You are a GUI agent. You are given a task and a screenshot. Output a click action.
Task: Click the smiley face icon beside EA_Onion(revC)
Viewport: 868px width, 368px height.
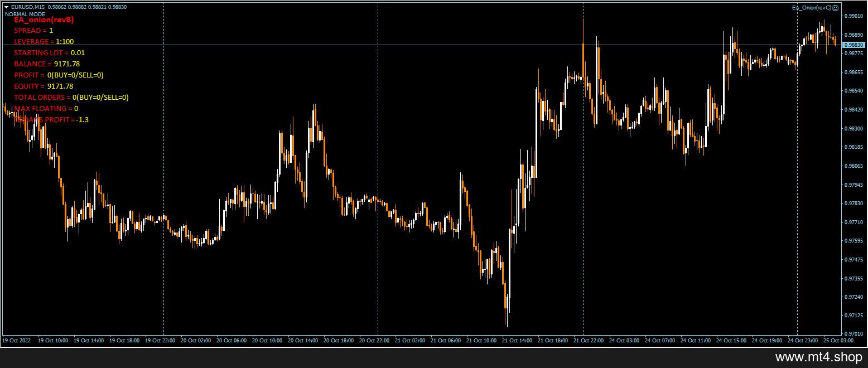[x=836, y=8]
